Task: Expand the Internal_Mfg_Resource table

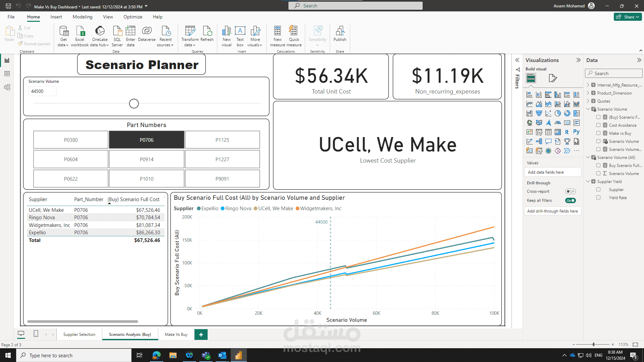Action: pyautogui.click(x=588, y=85)
